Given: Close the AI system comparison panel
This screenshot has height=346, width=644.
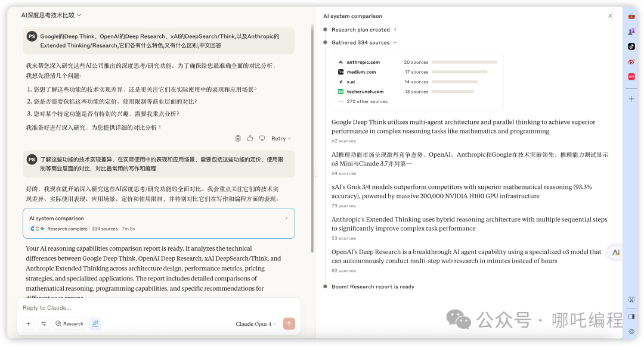Looking at the screenshot, I should pyautogui.click(x=611, y=16).
